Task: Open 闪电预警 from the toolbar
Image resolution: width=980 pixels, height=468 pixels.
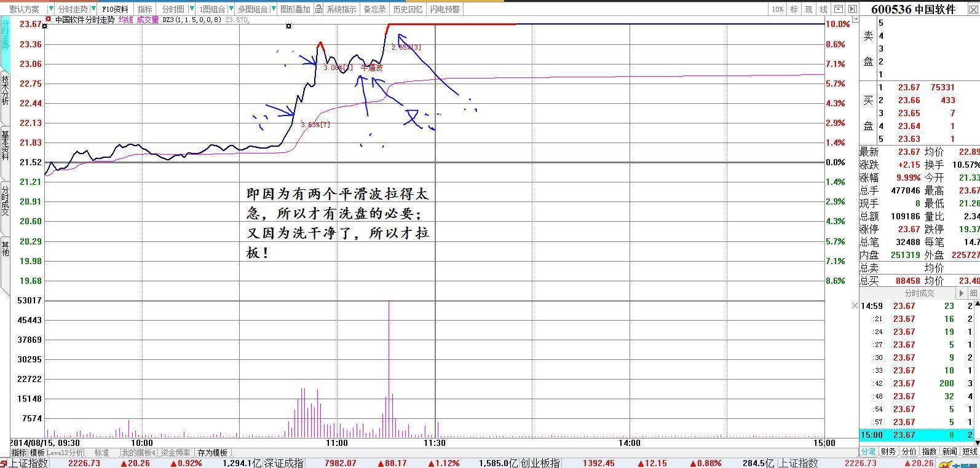Action: tap(445, 9)
